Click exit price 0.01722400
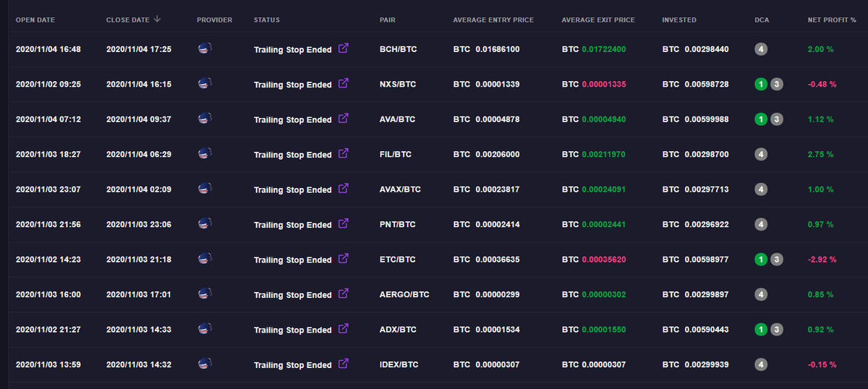The height and width of the screenshot is (389, 868). point(604,50)
